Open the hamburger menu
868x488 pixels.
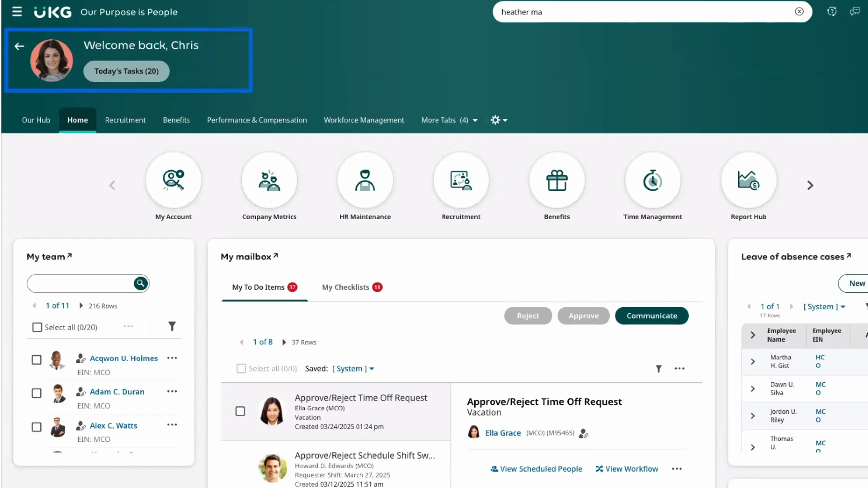coord(17,12)
